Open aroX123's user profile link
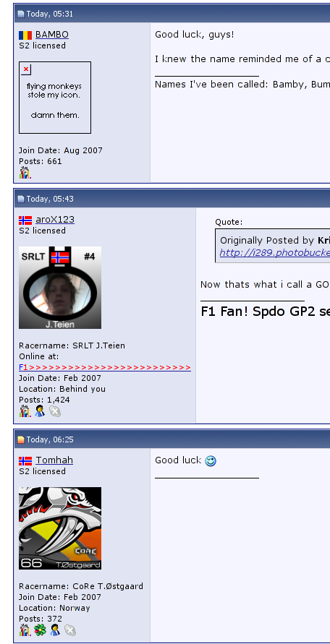The image size is (330, 644). pos(55,220)
